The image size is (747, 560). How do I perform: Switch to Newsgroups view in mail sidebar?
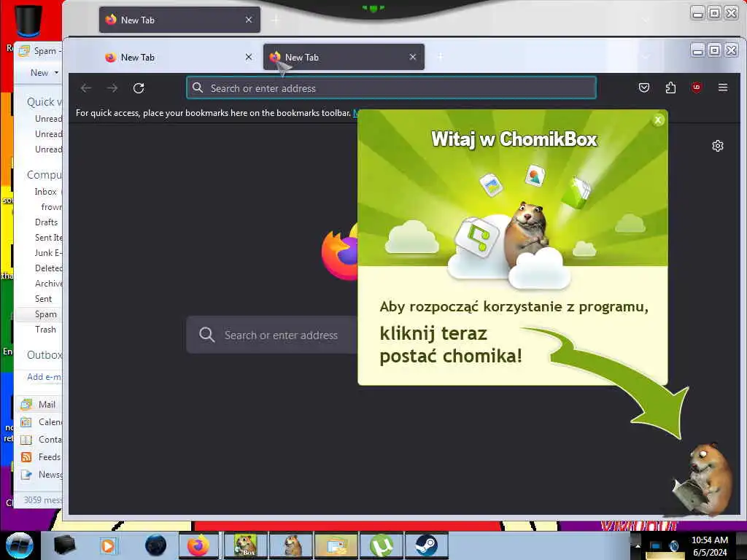(41, 474)
